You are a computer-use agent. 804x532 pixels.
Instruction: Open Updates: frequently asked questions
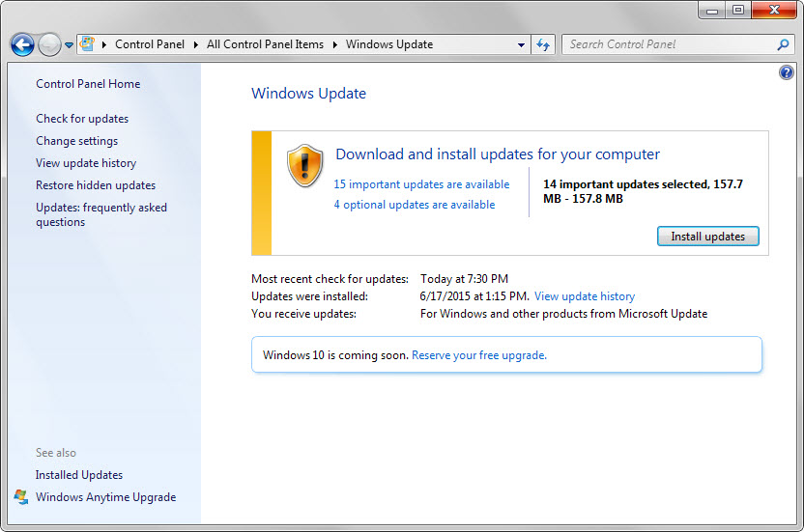tap(101, 214)
